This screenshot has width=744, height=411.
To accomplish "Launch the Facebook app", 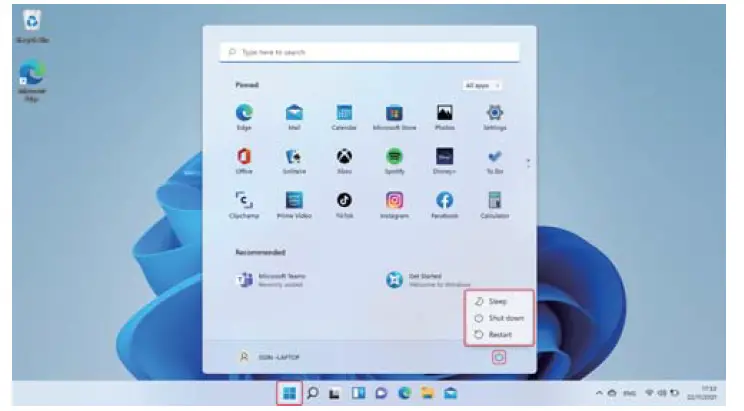I will click(445, 205).
